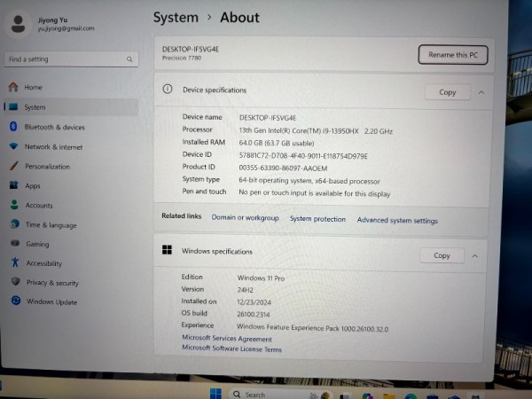
Task: Copy the Device specifications
Action: 448,92
